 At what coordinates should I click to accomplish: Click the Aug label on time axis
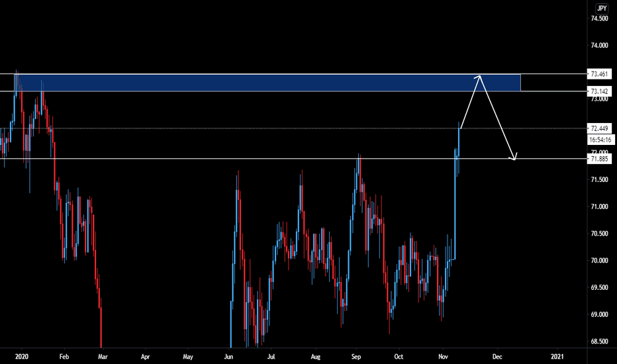[x=316, y=357]
